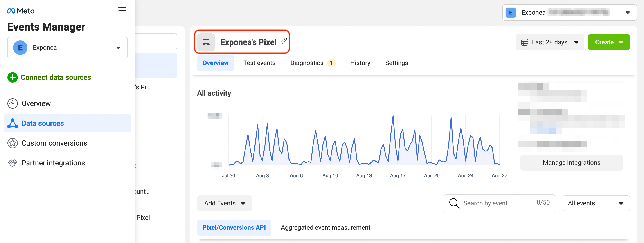Image resolution: width=644 pixels, height=243 pixels.
Task: Select Data sources in sidebar
Action: (43, 123)
